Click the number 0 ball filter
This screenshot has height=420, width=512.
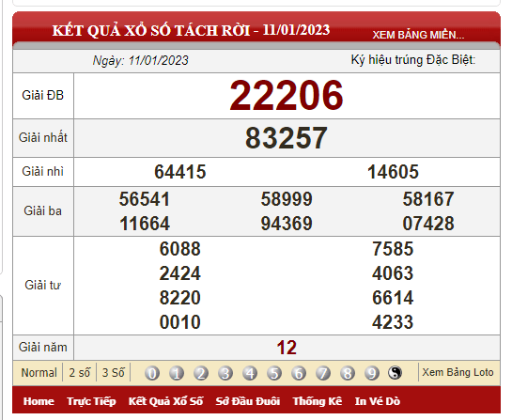pyautogui.click(x=152, y=373)
